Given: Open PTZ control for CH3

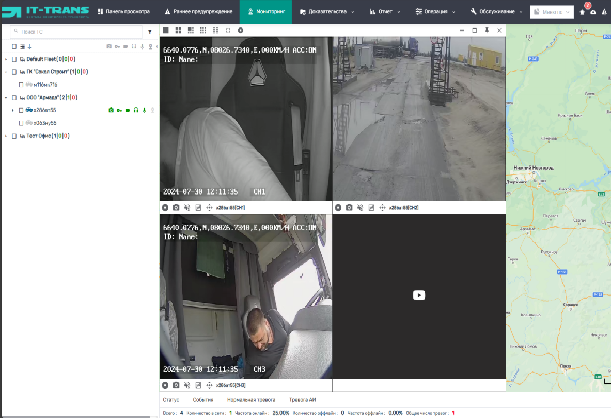Looking at the screenshot, I should click(209, 385).
